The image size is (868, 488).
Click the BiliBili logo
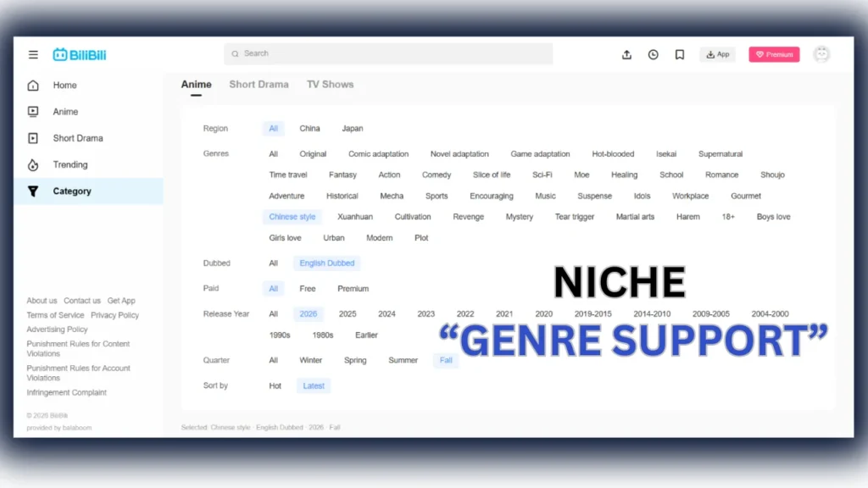(x=80, y=55)
